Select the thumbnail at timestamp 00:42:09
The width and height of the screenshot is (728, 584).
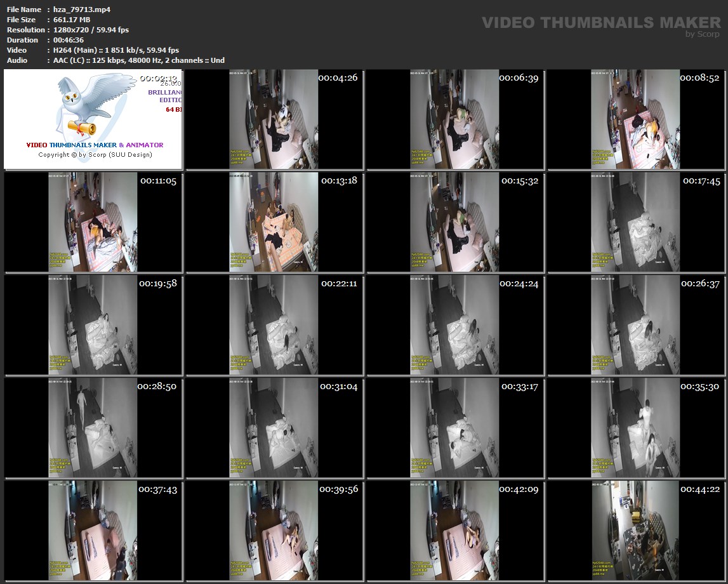(x=455, y=531)
